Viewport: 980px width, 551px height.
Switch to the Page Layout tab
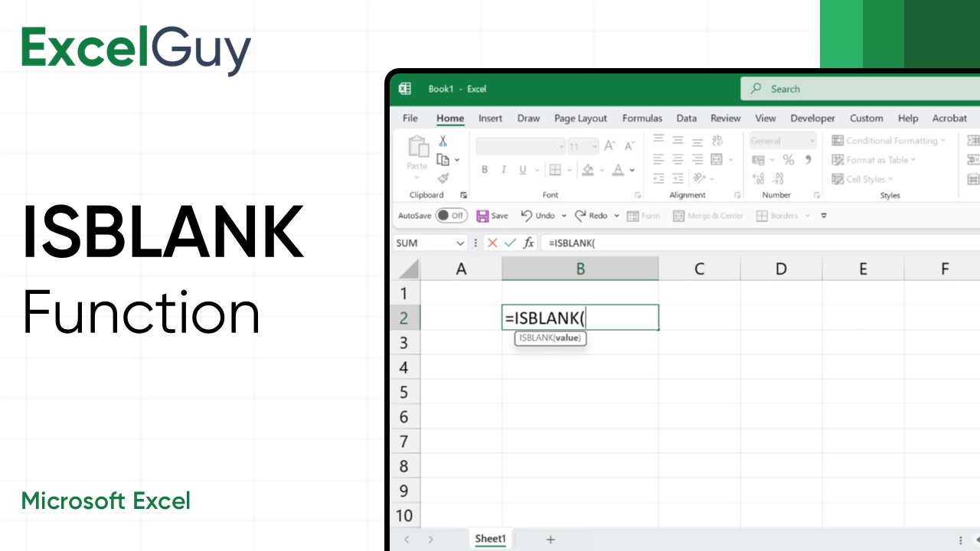[580, 119]
